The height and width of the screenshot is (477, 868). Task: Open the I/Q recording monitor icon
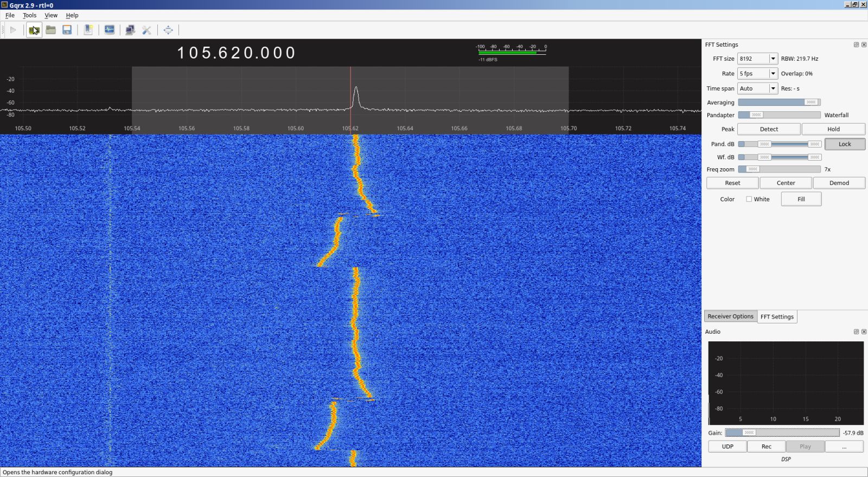pyautogui.click(x=109, y=30)
